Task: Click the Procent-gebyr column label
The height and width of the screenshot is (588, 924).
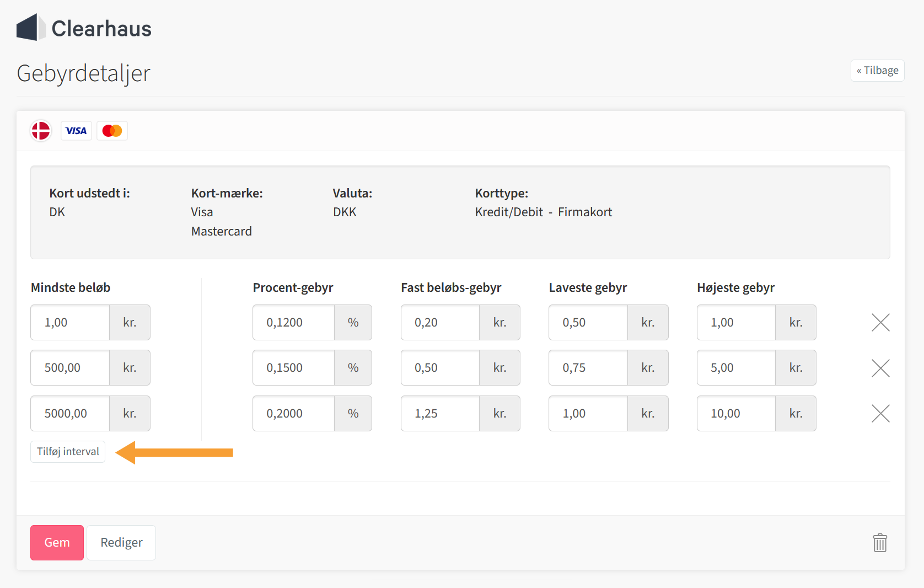Action: 293,287
